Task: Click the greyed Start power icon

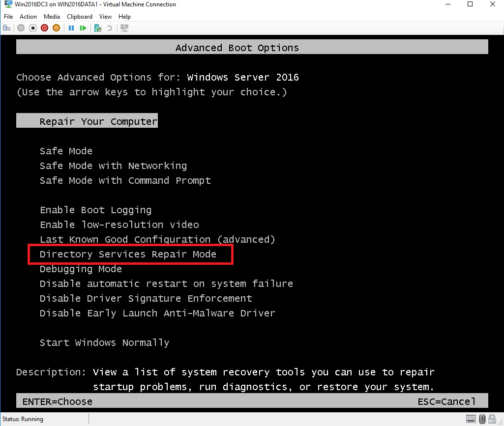Action: click(21, 28)
